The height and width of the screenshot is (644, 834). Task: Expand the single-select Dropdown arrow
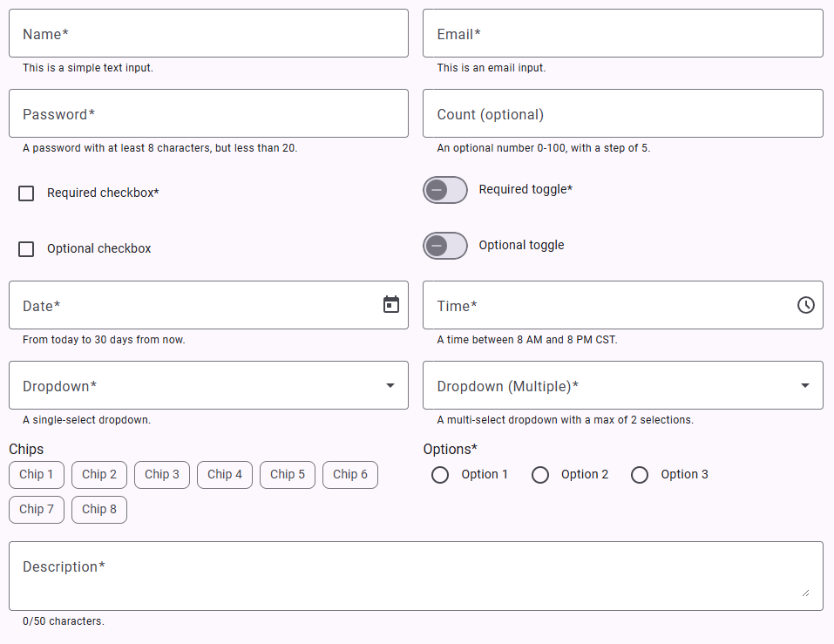click(x=390, y=385)
